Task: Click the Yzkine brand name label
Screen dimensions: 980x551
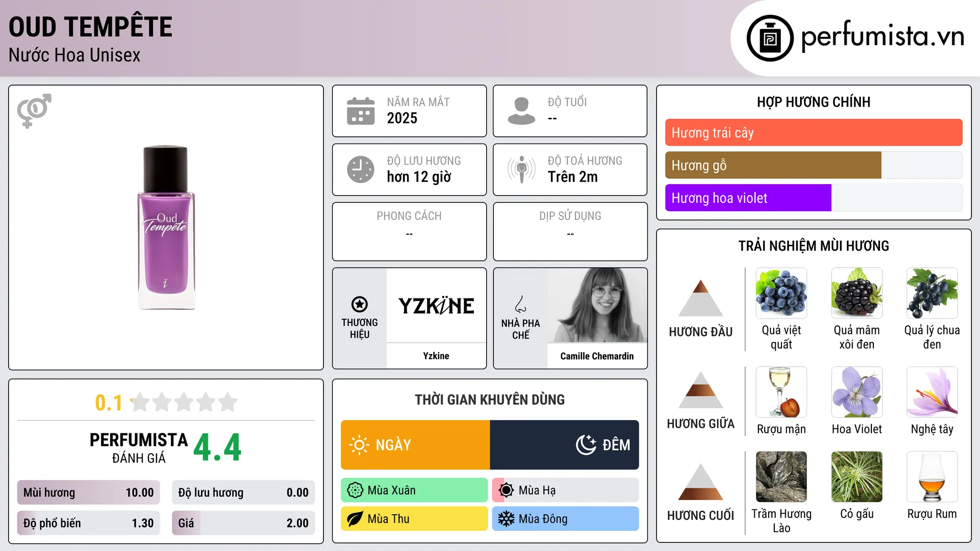Action: coord(436,356)
